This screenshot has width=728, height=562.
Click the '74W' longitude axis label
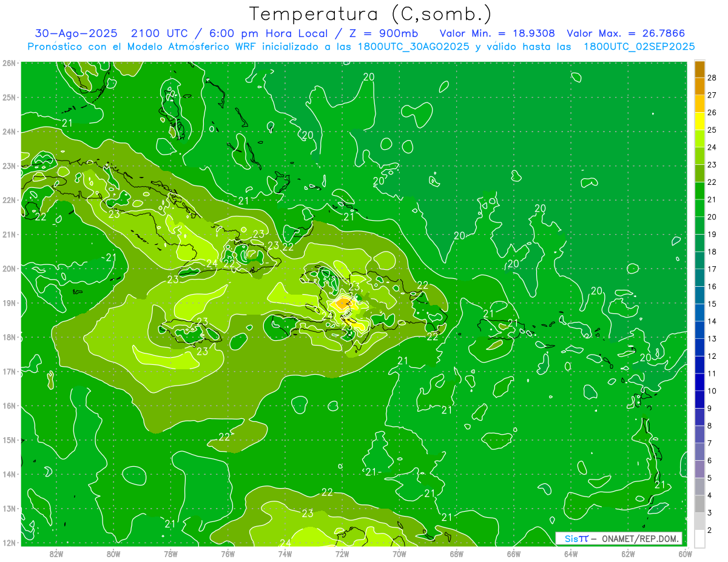(x=285, y=554)
